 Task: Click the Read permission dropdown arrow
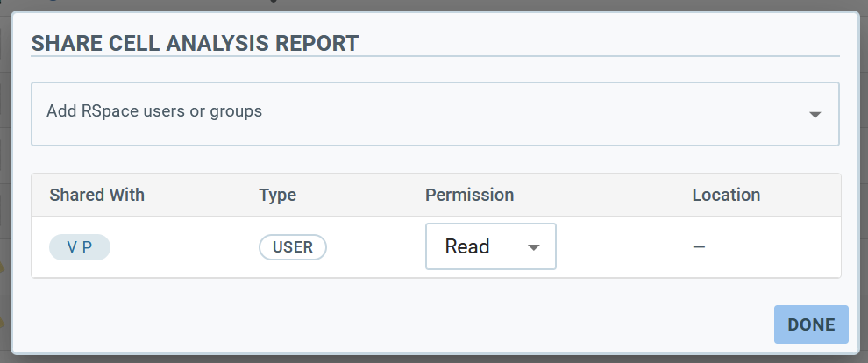pyautogui.click(x=533, y=247)
